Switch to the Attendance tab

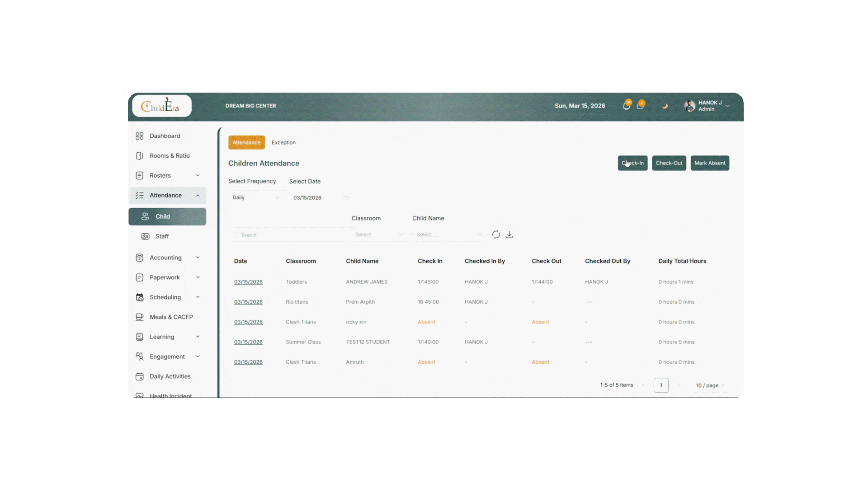pyautogui.click(x=246, y=143)
